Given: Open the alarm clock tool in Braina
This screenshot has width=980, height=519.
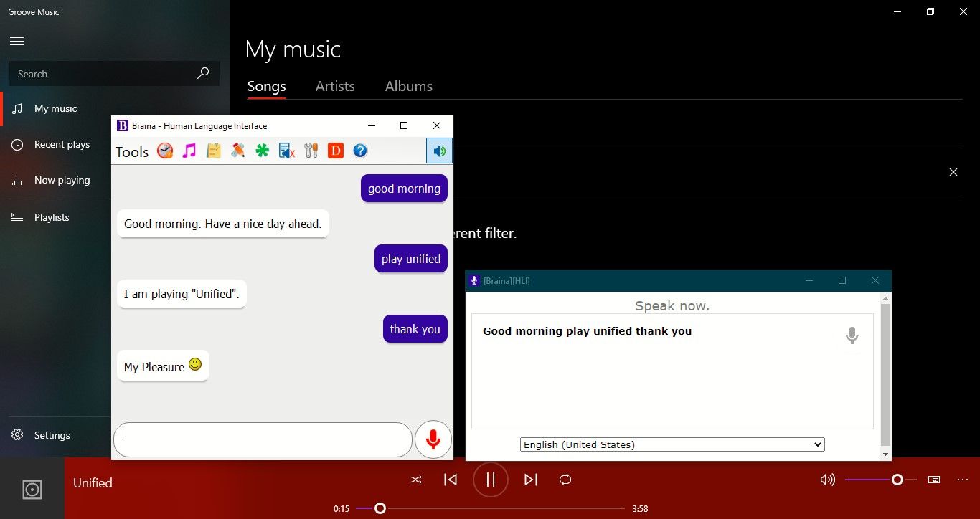Looking at the screenshot, I should click(165, 151).
